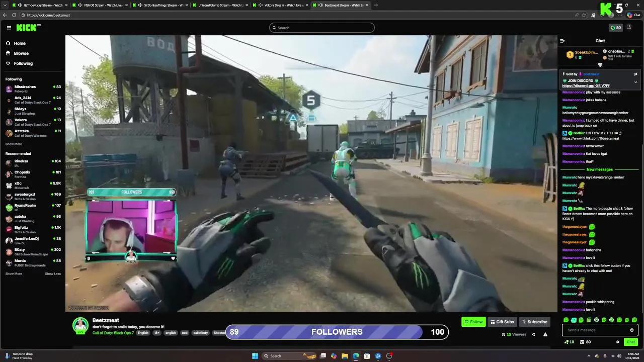Open sweatergxd recommended channel
644x362 pixels.
33,196
